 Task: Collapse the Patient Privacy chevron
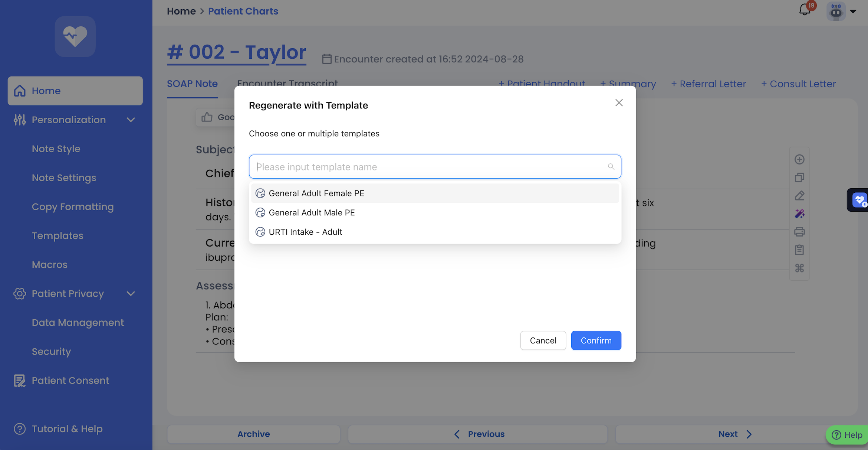(131, 294)
